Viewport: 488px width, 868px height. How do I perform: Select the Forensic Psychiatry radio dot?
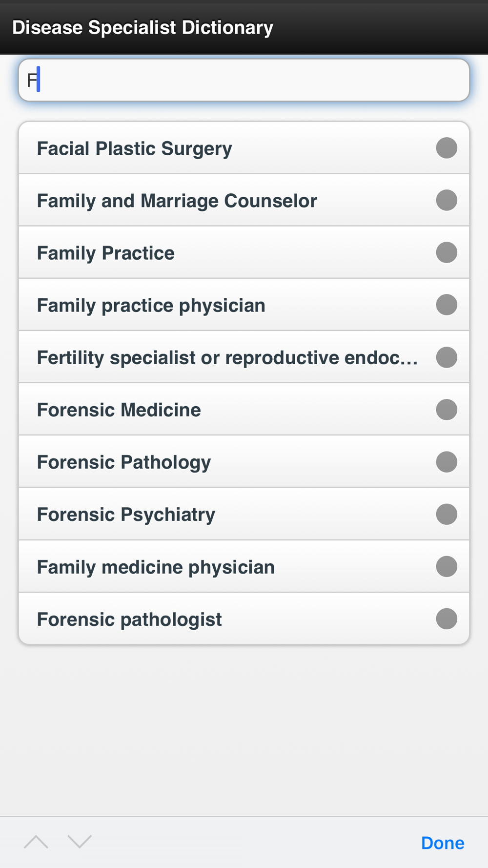447,514
